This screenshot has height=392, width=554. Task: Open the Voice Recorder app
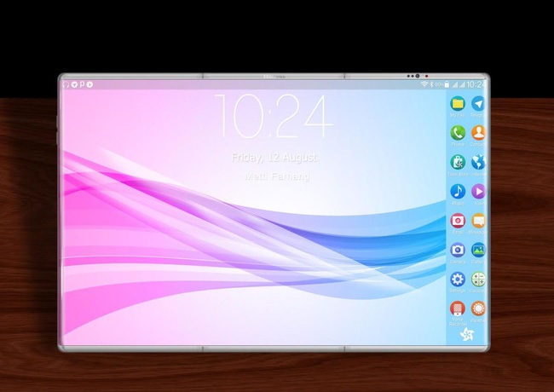click(458, 308)
